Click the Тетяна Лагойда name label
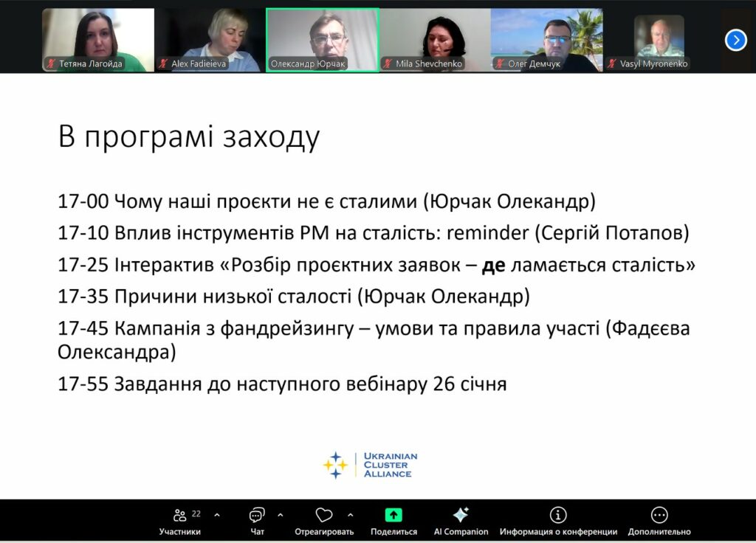The width and height of the screenshot is (756, 543). point(90,63)
